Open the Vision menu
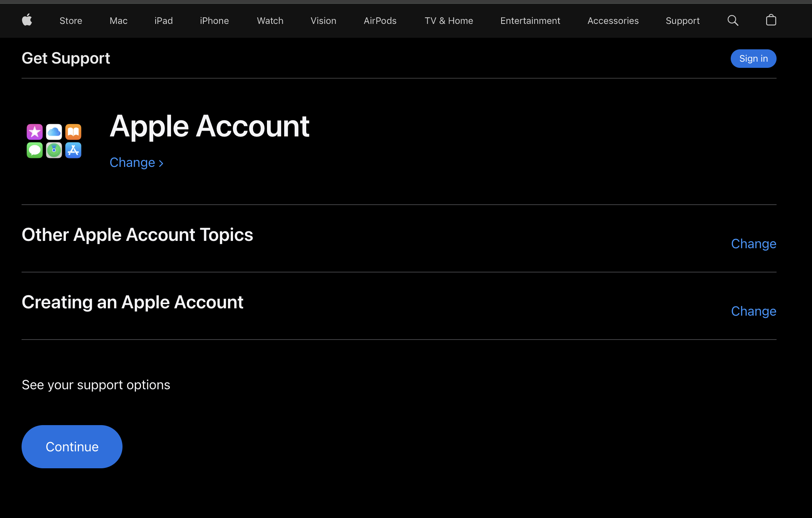This screenshot has height=518, width=812. pyautogui.click(x=324, y=21)
